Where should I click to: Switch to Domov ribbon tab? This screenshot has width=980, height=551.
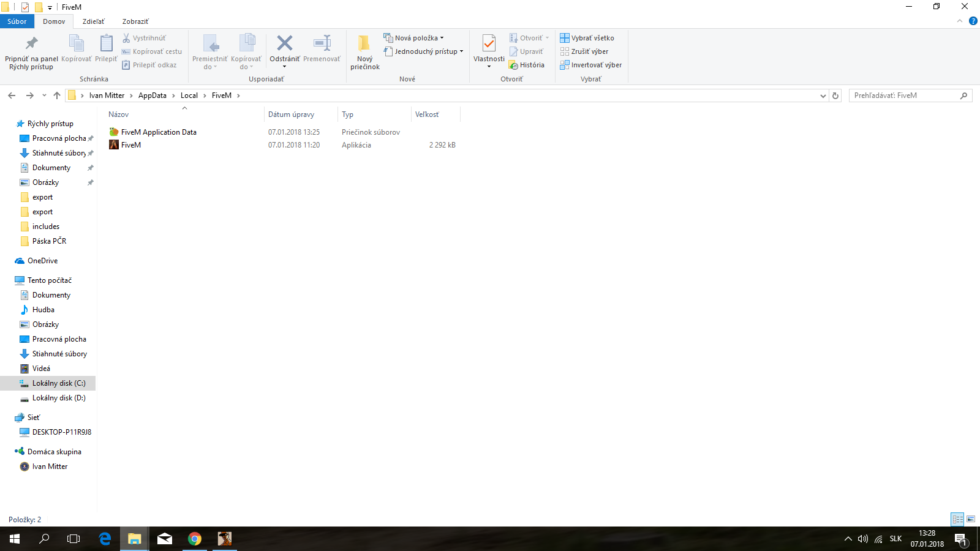(54, 21)
